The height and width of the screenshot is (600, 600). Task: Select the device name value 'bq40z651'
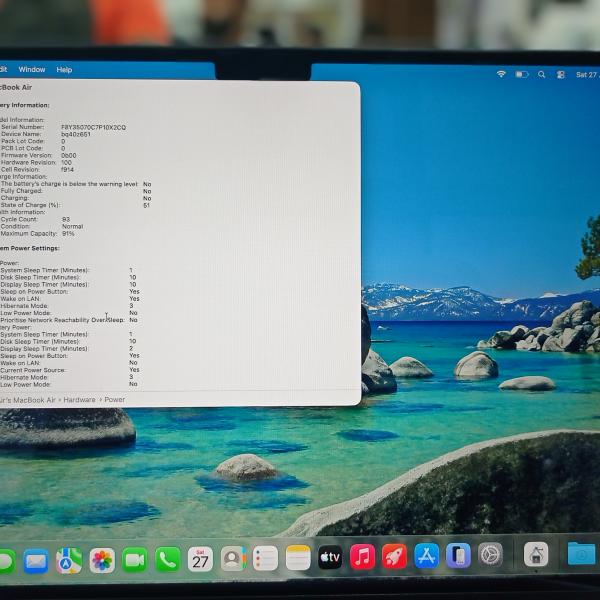pos(76,134)
